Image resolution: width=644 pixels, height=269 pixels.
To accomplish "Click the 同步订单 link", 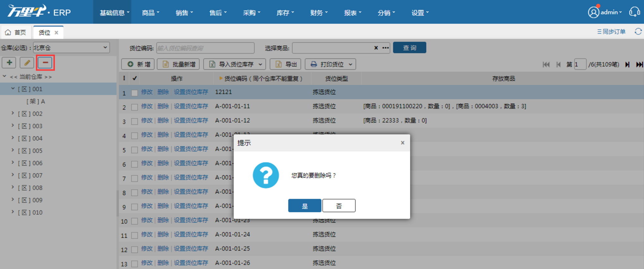I will pyautogui.click(x=611, y=32).
